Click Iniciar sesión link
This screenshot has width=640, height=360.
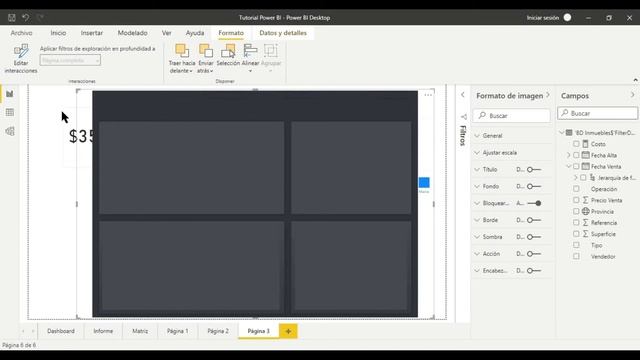(542, 18)
